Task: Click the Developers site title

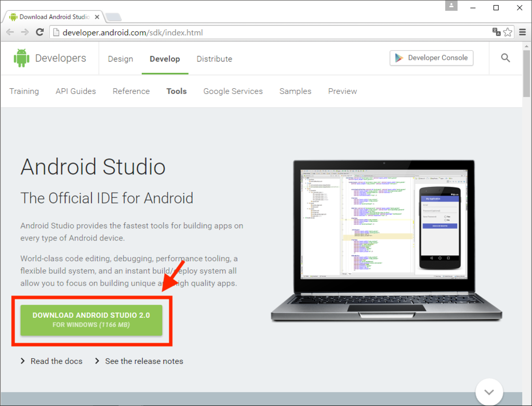Action: [x=61, y=58]
